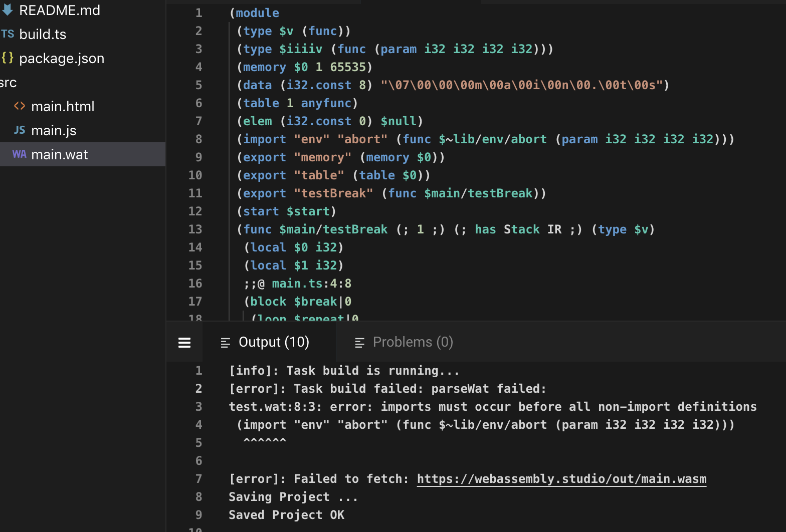Click the (start $start) code line

tap(286, 211)
